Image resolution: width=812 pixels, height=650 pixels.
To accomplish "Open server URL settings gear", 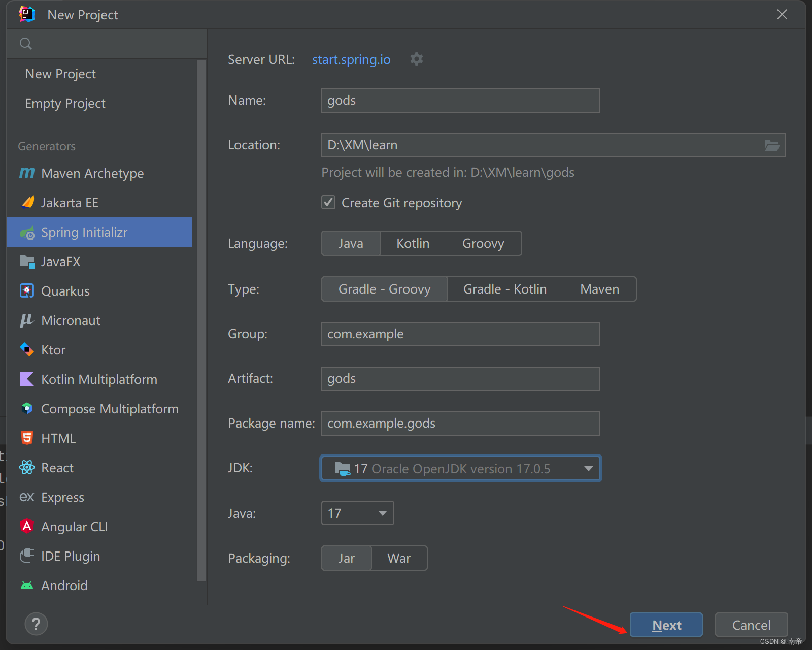I will [x=417, y=59].
